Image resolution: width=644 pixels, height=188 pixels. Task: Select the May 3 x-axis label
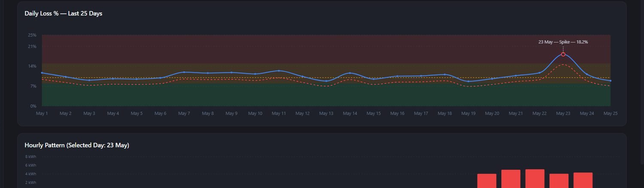pos(89,113)
